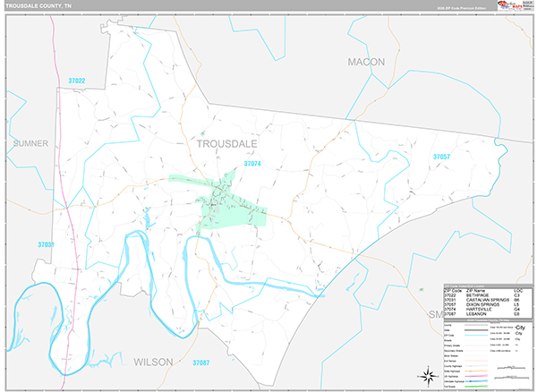Click the LEBANON row in ZIP index
Viewport: 537px width, 392px height.
(481, 313)
